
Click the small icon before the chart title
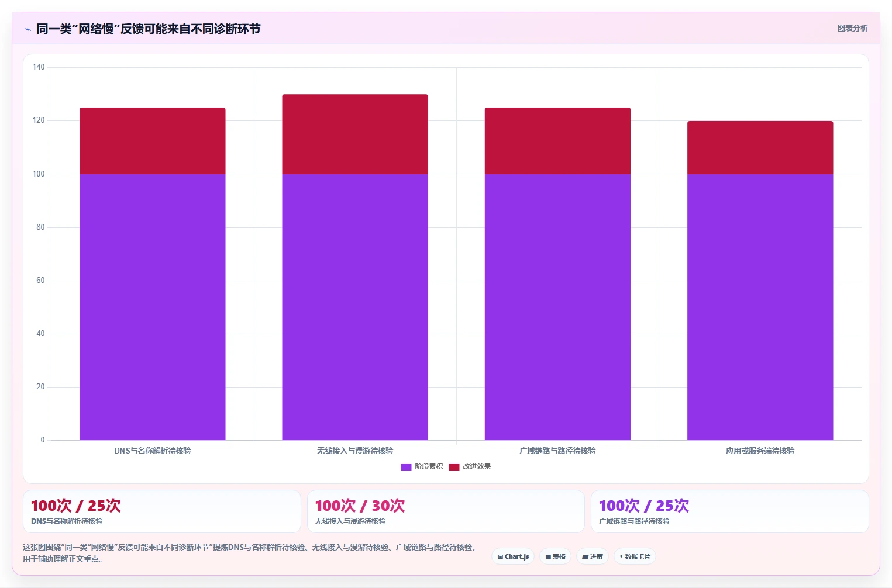click(x=27, y=29)
